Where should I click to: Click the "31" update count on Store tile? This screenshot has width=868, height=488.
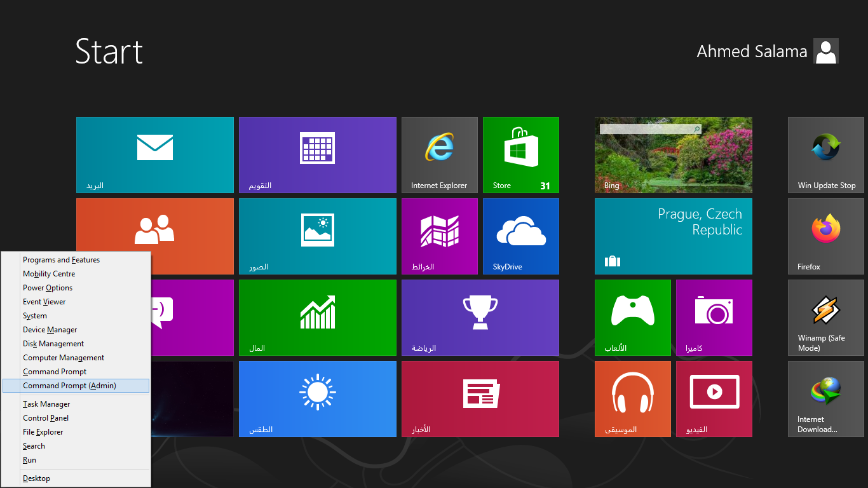[545, 186]
